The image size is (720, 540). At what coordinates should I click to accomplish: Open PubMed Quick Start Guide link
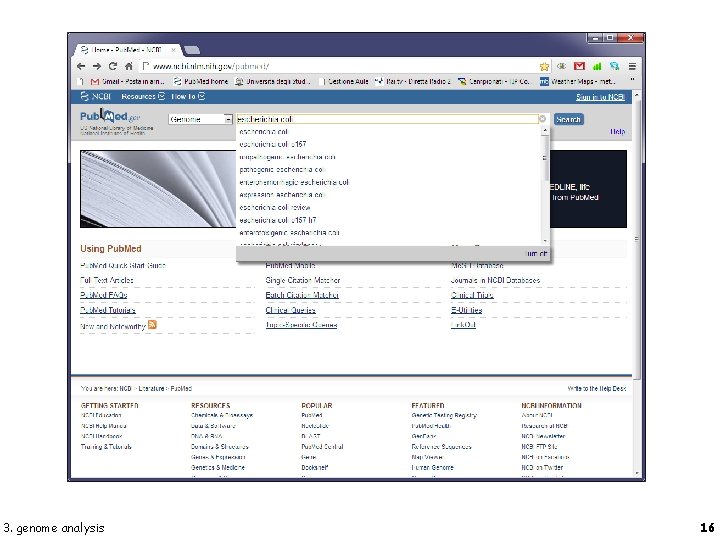tap(123, 265)
